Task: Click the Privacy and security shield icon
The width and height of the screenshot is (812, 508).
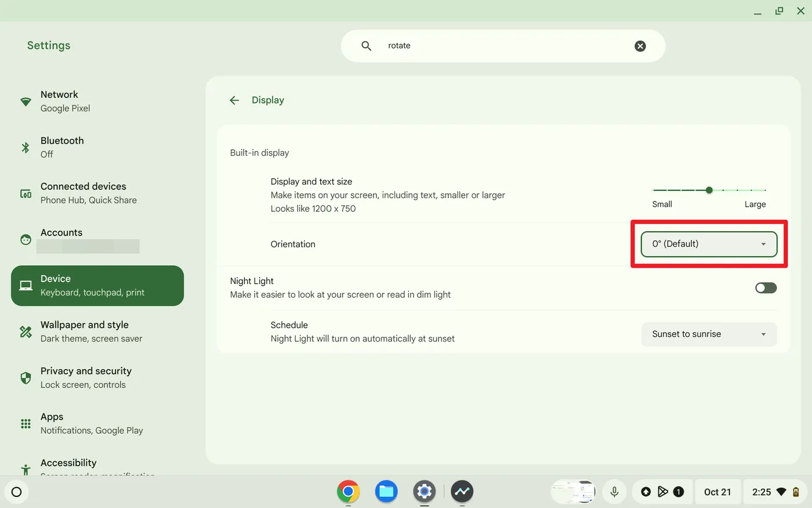Action: click(x=26, y=378)
